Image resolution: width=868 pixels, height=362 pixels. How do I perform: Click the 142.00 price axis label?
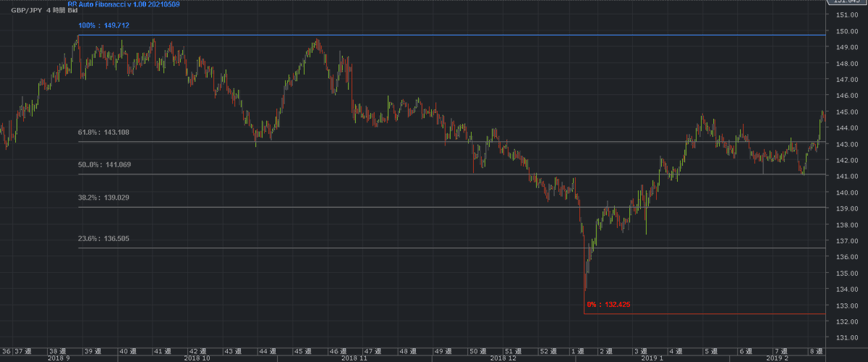coord(846,160)
